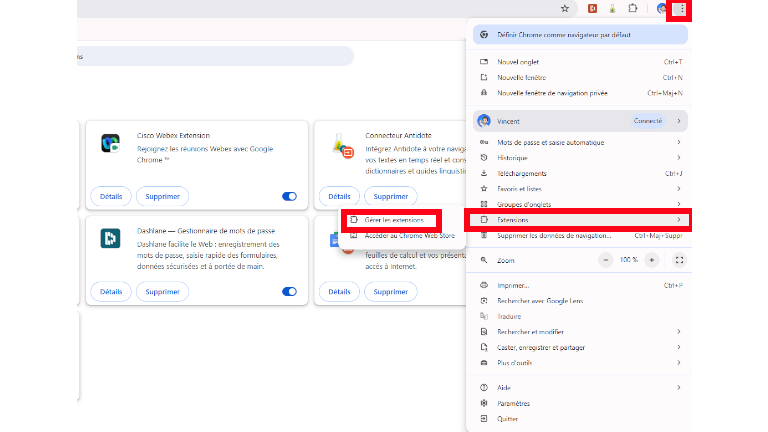This screenshot has height=432, width=768.
Task: Click the extensions search field
Action: click(216, 56)
